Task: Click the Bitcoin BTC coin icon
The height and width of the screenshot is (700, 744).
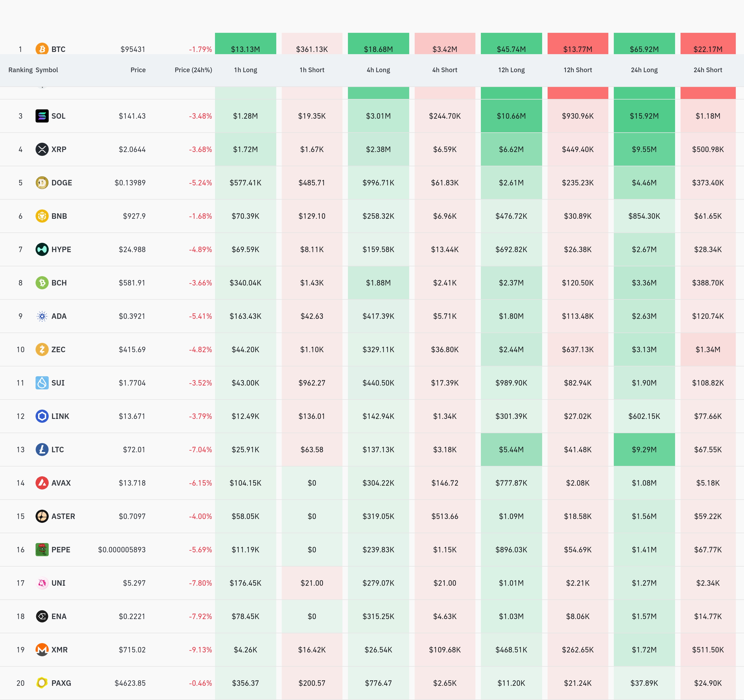Action: point(42,49)
